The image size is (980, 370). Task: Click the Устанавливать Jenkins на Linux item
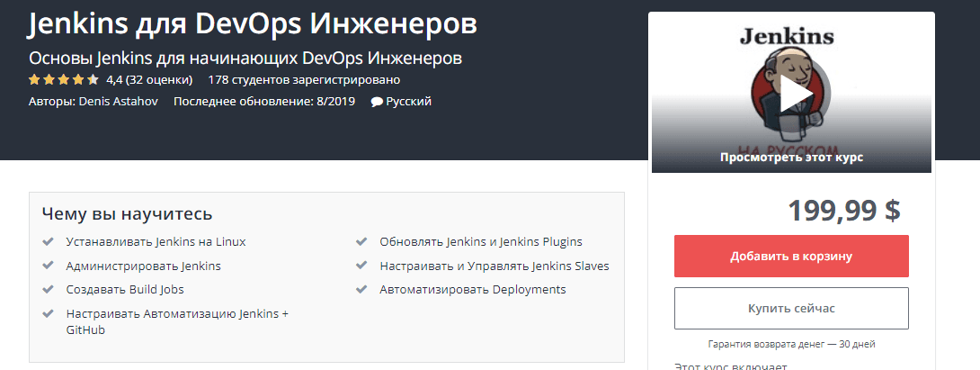[156, 241]
